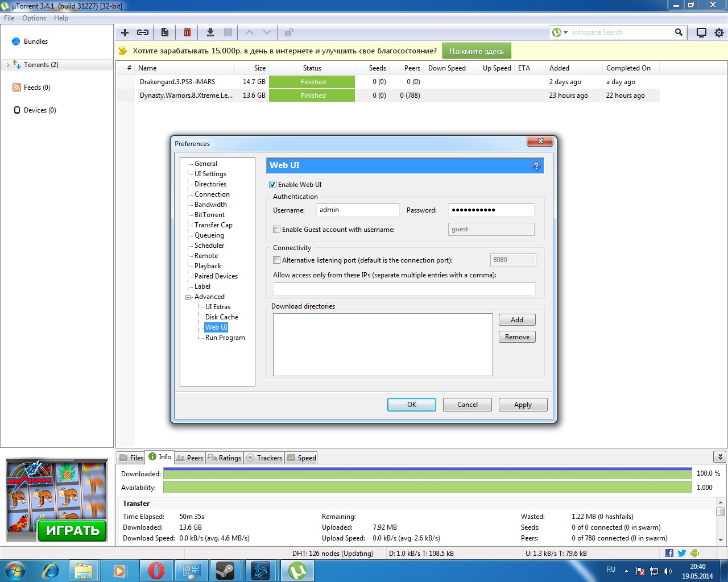Check Enable Guest account with username

pyautogui.click(x=276, y=230)
